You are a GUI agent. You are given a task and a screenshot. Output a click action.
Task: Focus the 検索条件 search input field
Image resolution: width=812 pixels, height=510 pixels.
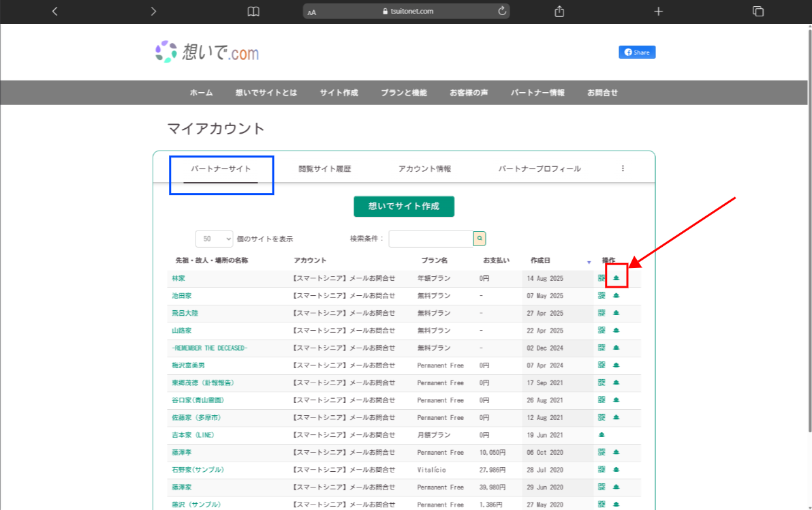(x=431, y=239)
